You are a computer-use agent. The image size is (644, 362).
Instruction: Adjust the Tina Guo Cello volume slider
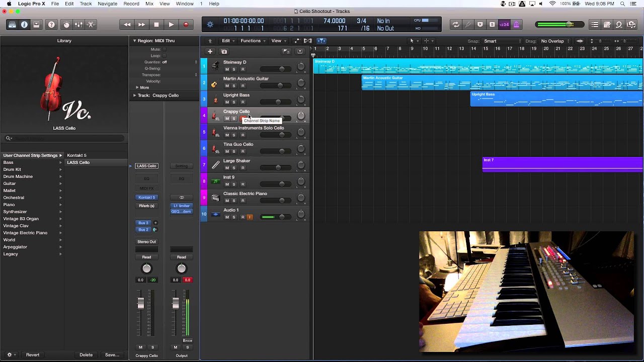pyautogui.click(x=275, y=151)
